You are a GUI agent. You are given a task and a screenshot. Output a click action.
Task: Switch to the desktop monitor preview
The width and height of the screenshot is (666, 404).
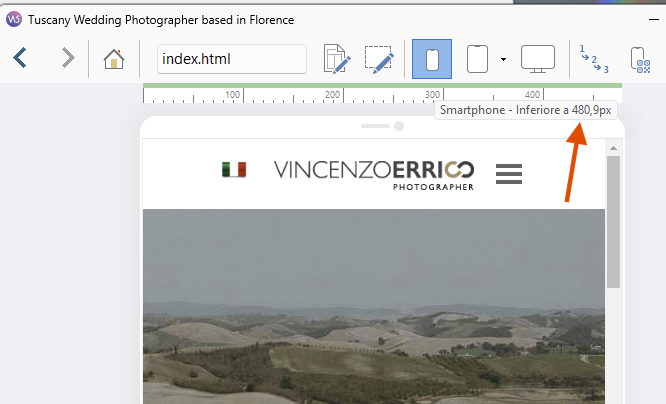pyautogui.click(x=538, y=59)
